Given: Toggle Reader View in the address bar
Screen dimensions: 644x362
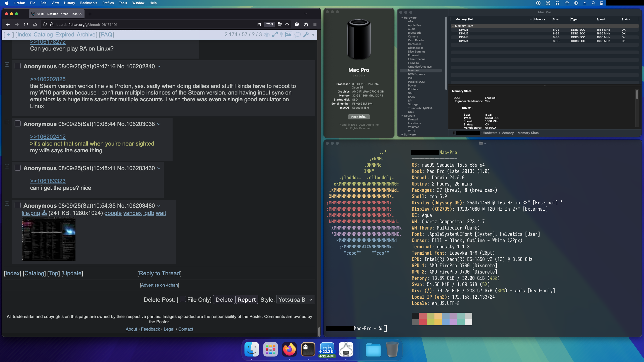Looking at the screenshot, I should click(259, 24).
